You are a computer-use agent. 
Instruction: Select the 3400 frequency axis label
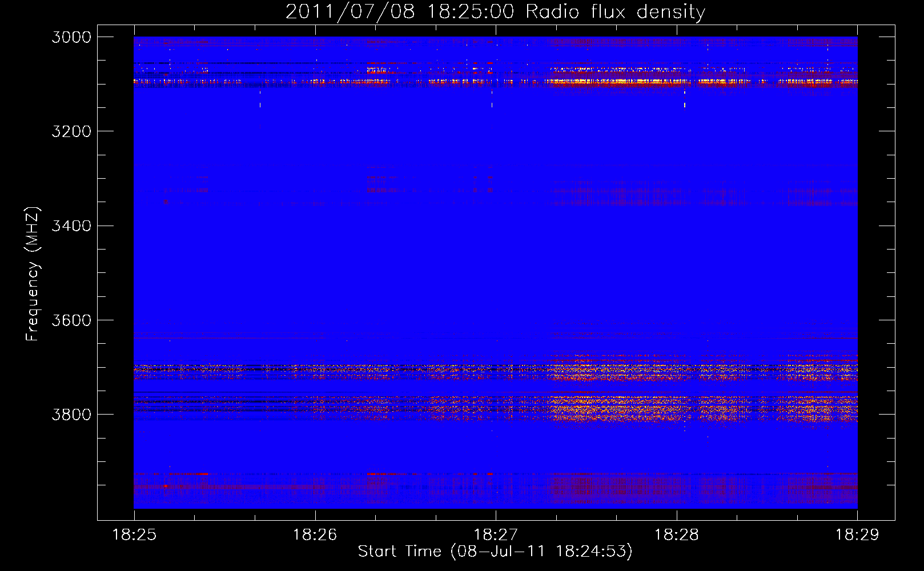(x=71, y=226)
